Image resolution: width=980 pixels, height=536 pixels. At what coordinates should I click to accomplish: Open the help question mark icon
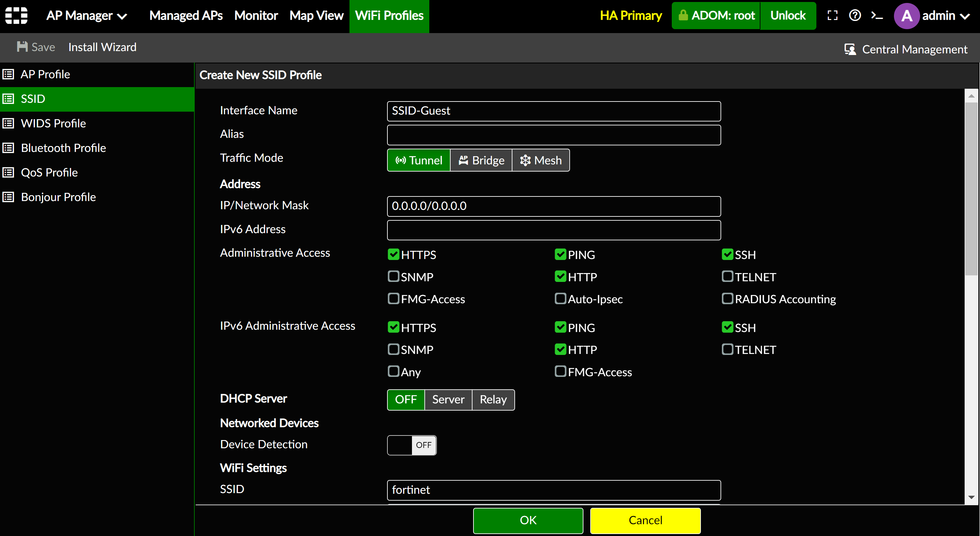click(x=855, y=16)
